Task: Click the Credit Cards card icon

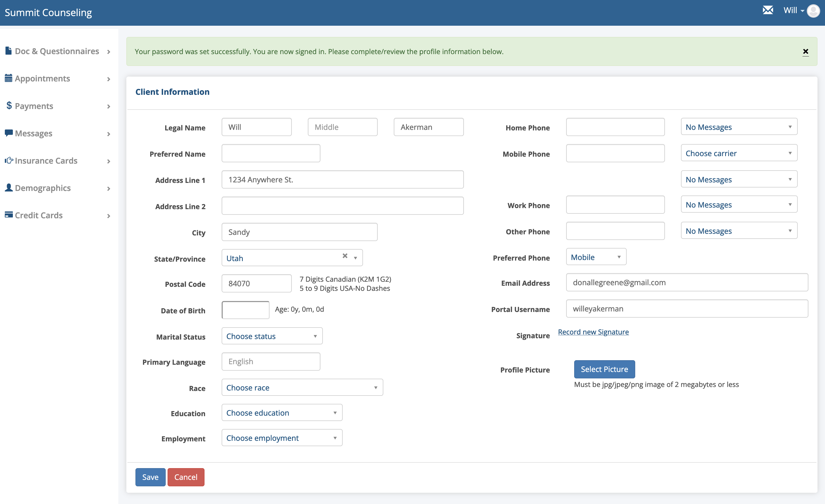Action: (8, 215)
